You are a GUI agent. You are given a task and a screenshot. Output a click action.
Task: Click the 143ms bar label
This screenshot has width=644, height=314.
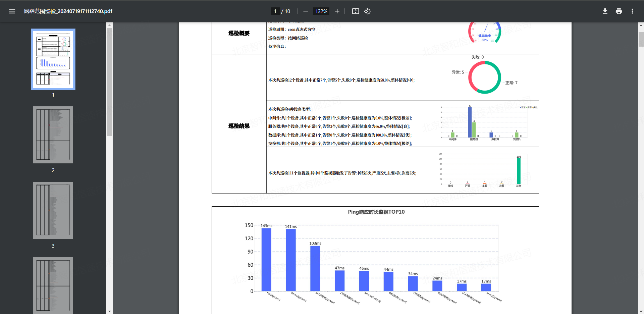click(266, 226)
